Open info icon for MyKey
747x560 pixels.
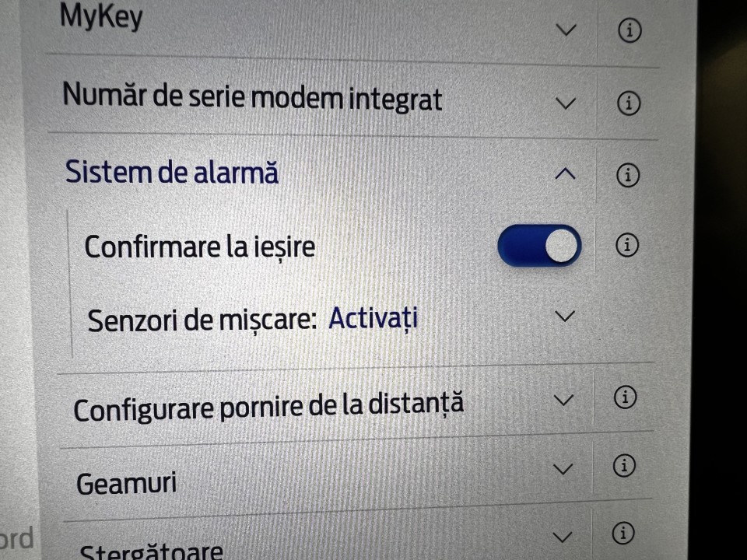click(629, 30)
